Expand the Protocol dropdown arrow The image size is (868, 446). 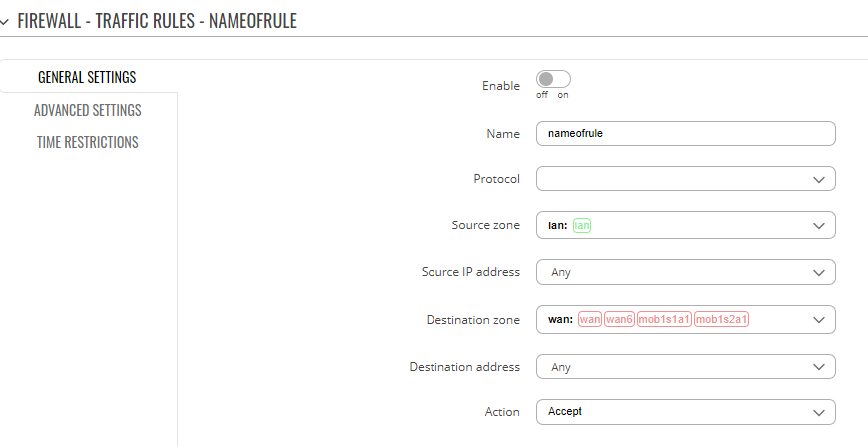tap(819, 179)
